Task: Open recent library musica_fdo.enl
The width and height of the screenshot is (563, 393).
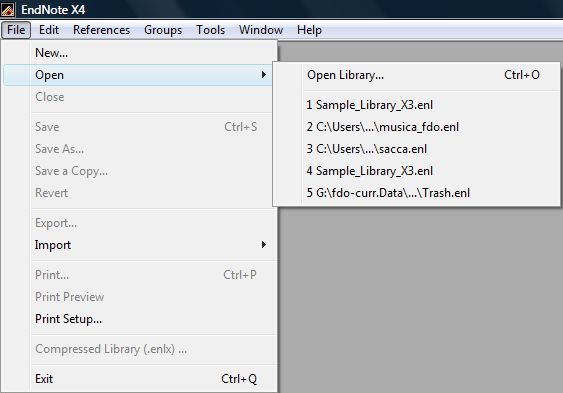Action: pos(416,127)
